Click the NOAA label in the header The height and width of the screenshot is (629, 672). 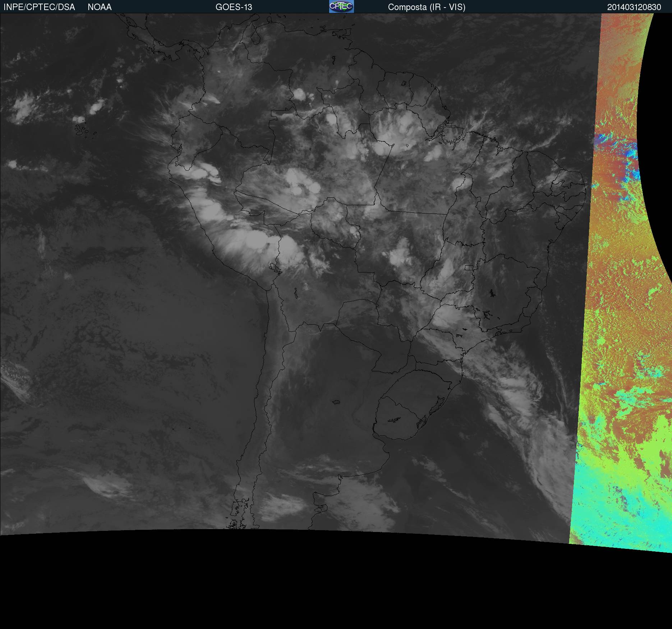point(100,7)
